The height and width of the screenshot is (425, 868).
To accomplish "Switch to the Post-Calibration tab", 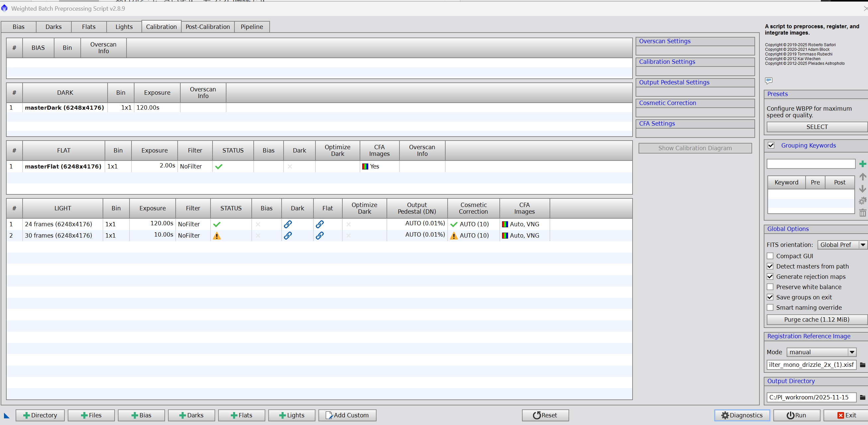I will pyautogui.click(x=208, y=27).
